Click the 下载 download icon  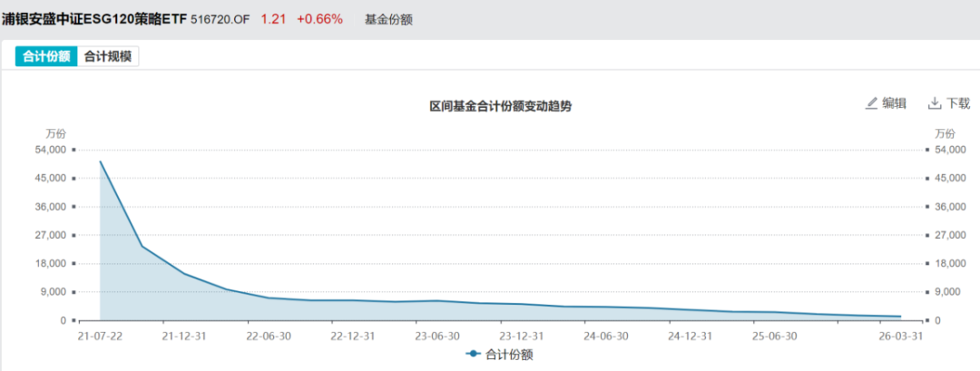coord(935,103)
